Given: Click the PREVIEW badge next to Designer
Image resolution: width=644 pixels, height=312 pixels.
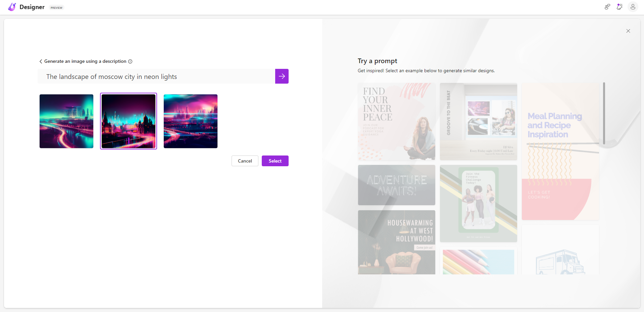Looking at the screenshot, I should coord(56,8).
